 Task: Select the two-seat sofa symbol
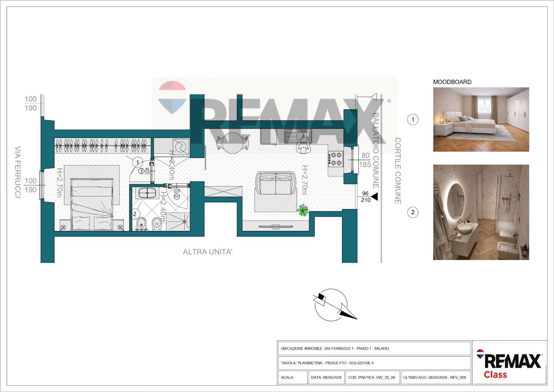click(x=276, y=184)
